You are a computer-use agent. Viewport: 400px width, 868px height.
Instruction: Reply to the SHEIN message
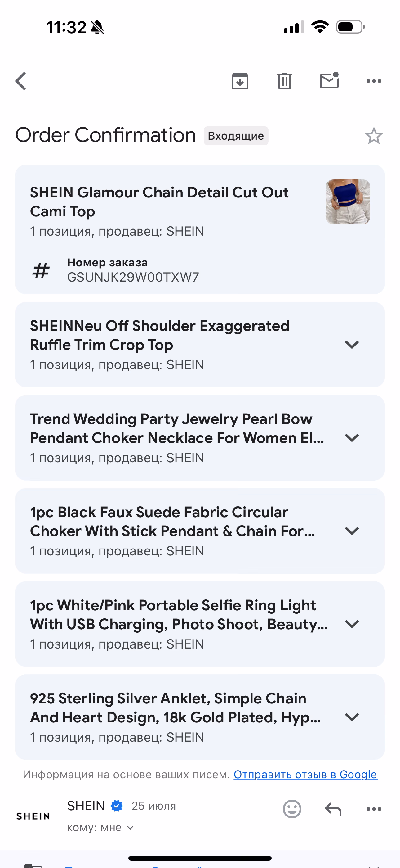(x=333, y=809)
